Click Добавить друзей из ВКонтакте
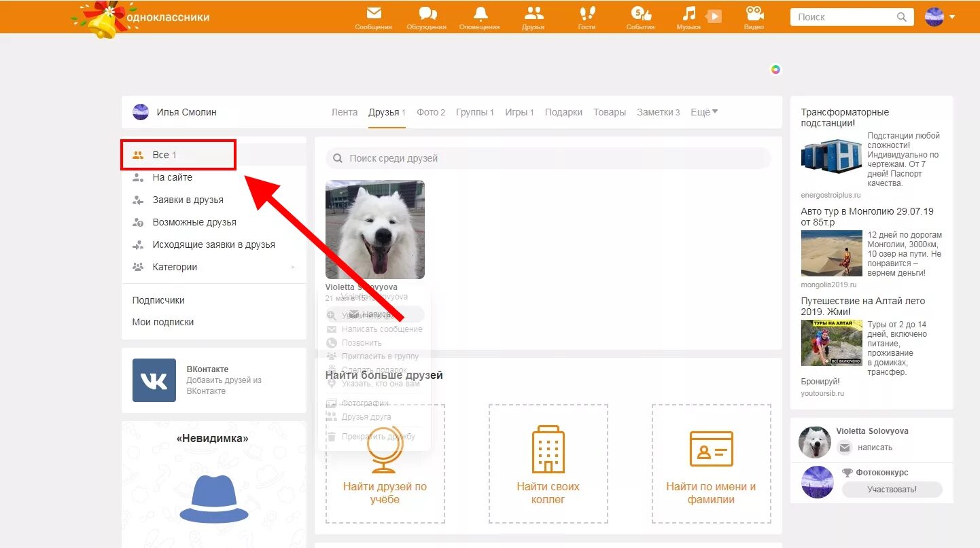 point(224,386)
